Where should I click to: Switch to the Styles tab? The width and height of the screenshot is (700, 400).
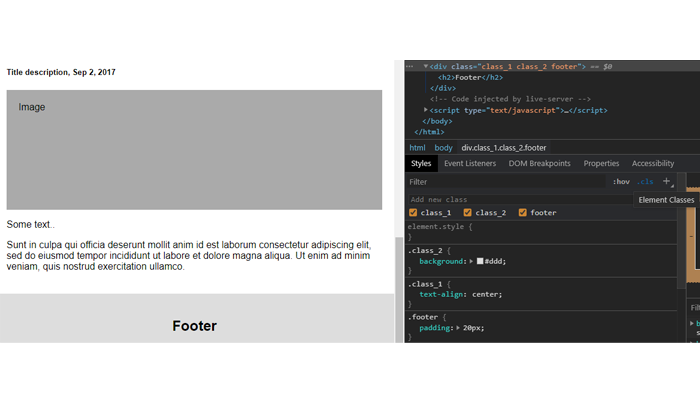pos(421,163)
